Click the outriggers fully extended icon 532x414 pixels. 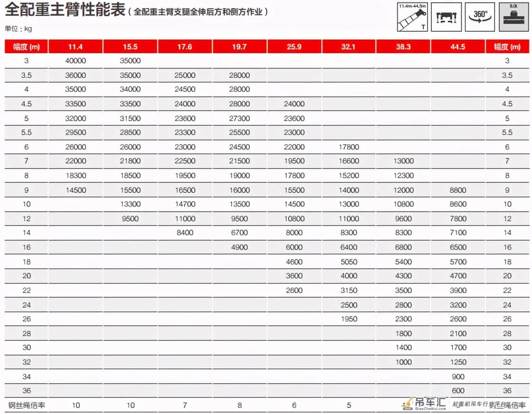point(446,17)
